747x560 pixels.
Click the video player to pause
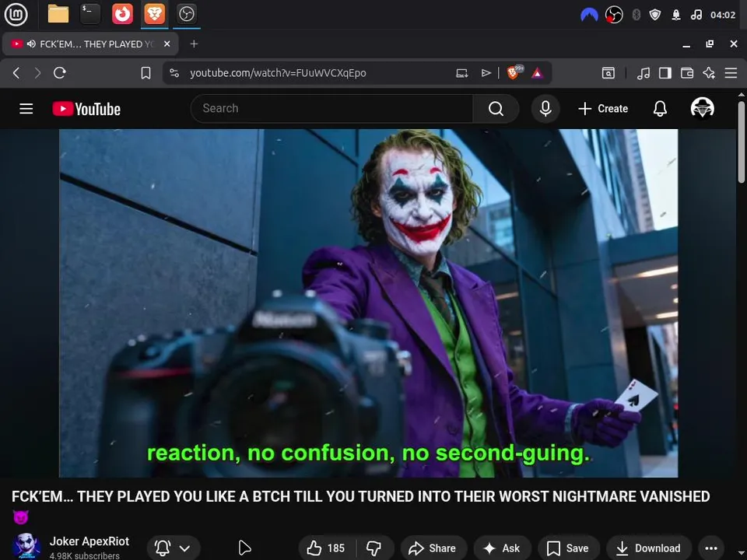(368, 303)
